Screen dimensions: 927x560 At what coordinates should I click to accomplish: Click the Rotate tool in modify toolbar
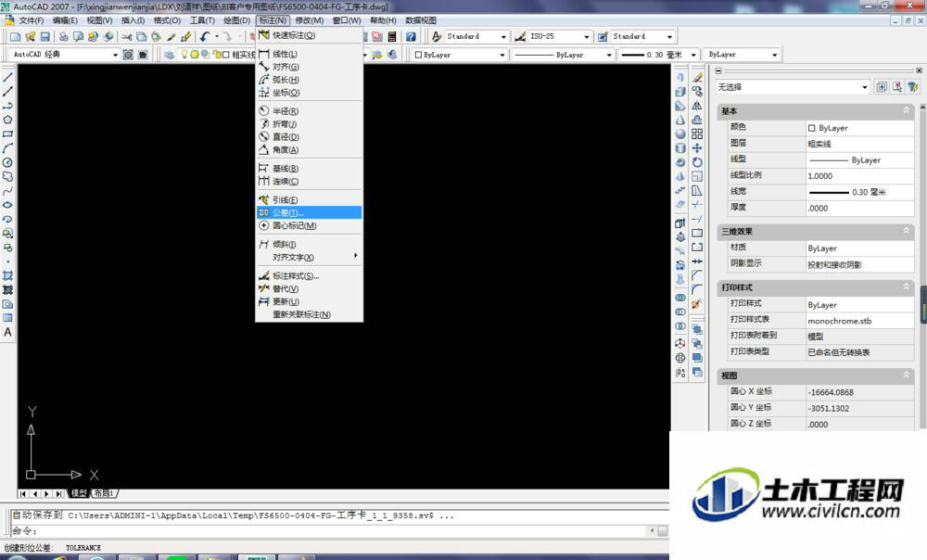tap(698, 162)
